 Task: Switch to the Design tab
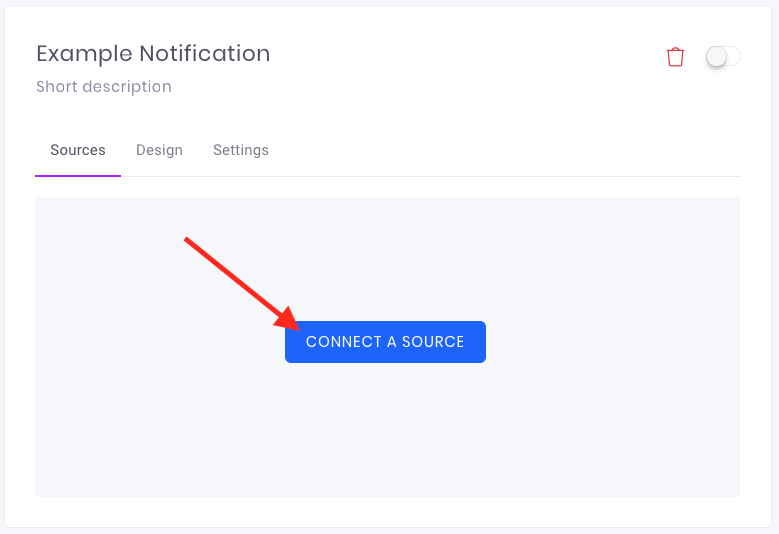[159, 150]
